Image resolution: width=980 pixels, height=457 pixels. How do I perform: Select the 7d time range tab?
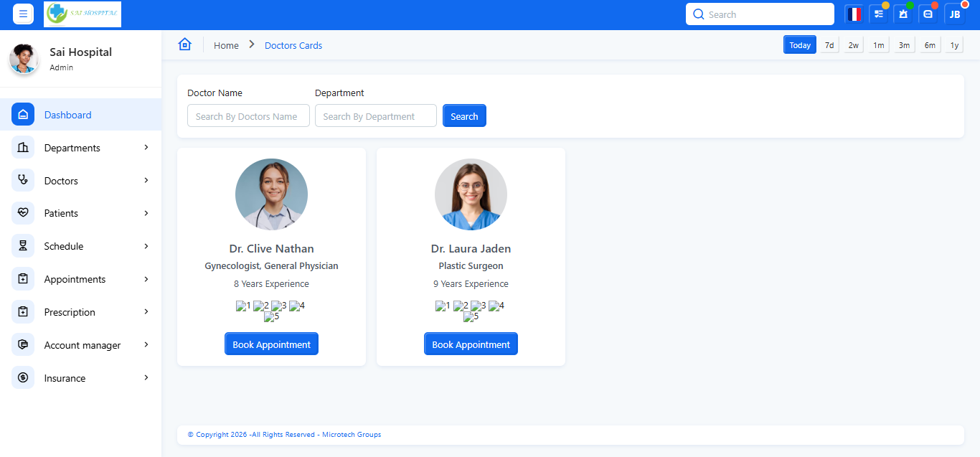coord(829,45)
